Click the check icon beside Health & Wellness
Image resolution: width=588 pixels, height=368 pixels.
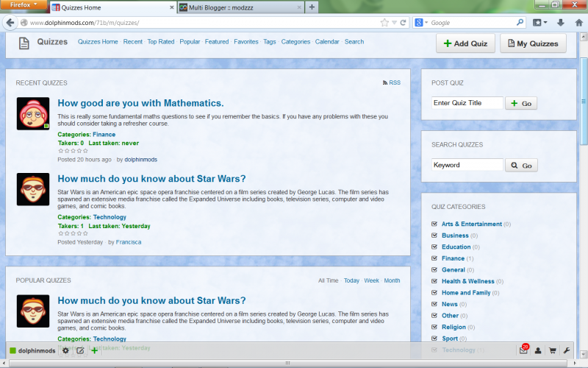point(434,281)
